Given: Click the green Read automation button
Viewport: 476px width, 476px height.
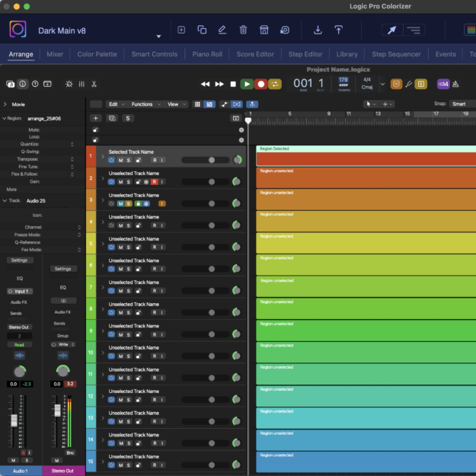Looking at the screenshot, I should tap(19, 345).
